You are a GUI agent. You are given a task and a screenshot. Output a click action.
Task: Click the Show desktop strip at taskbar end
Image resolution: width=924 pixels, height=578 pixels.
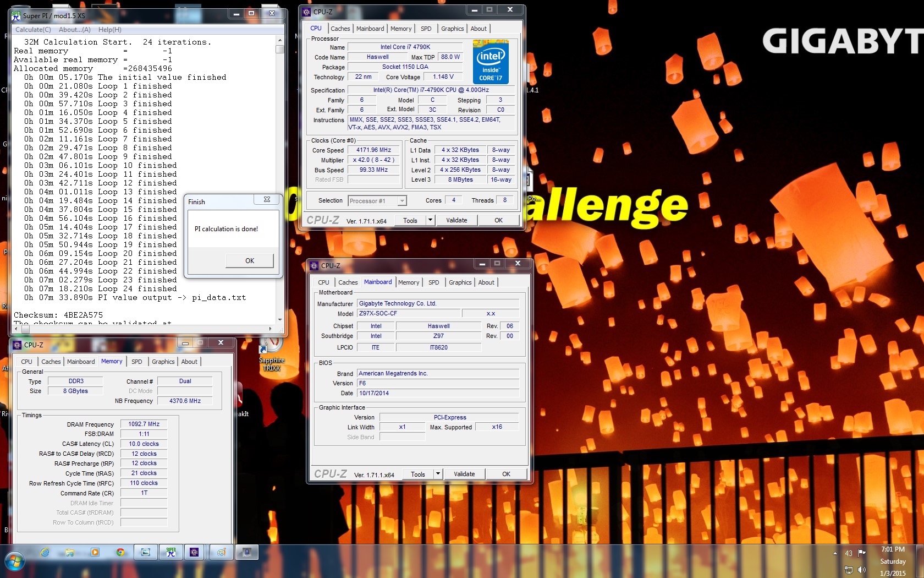pyautogui.click(x=920, y=561)
